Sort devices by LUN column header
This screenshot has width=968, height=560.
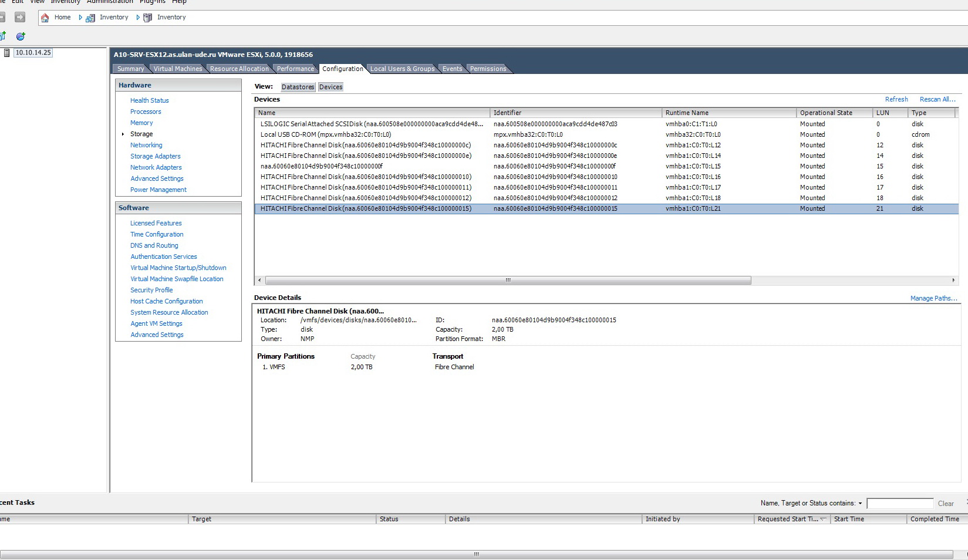pos(890,113)
